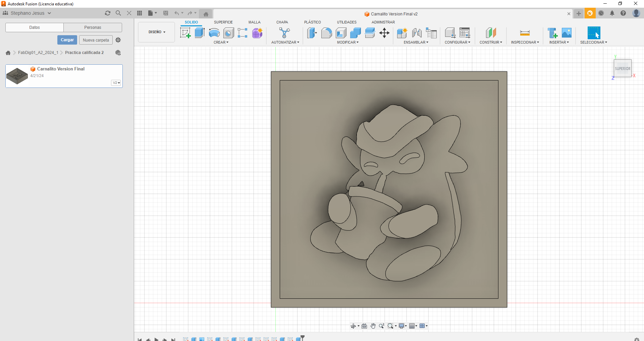Expand the CONFIGURAR menu
Screen dimensions: 644x341
pyautogui.click(x=458, y=42)
